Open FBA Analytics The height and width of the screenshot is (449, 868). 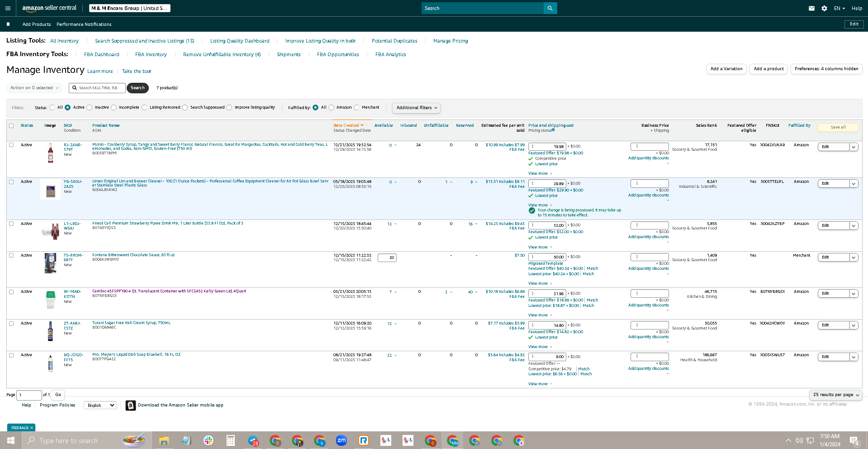pyautogui.click(x=391, y=54)
